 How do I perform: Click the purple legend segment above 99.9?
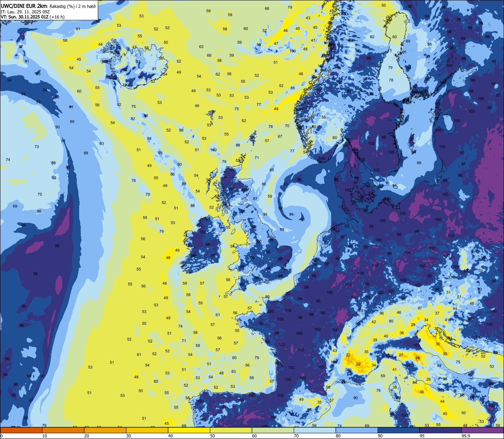[x=483, y=430]
